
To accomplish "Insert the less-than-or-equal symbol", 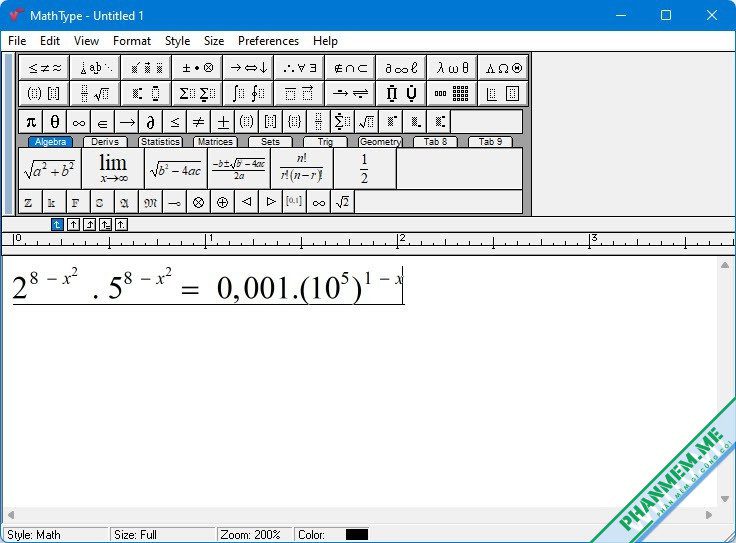I will (175, 122).
